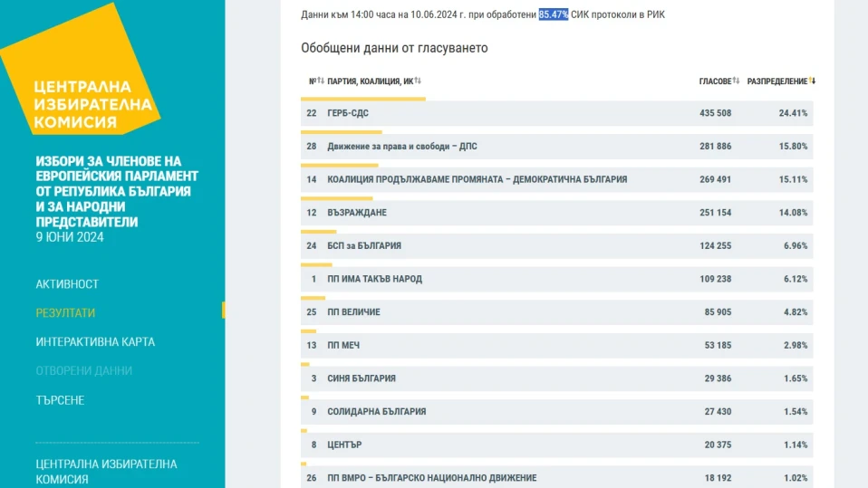Image resolution: width=868 pixels, height=488 pixels.
Task: Click percentage 24.41%
Action: pos(794,113)
